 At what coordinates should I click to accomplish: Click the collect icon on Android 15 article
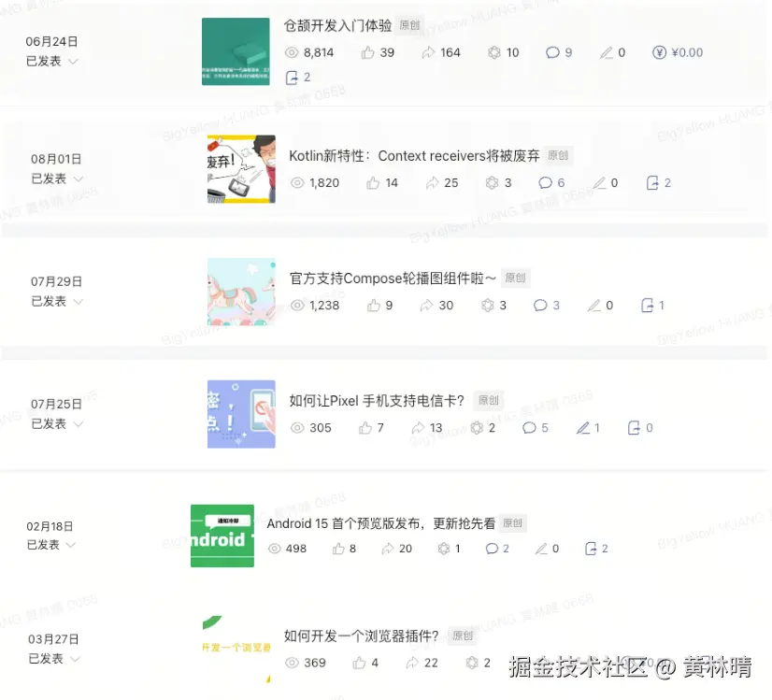pyautogui.click(x=444, y=549)
